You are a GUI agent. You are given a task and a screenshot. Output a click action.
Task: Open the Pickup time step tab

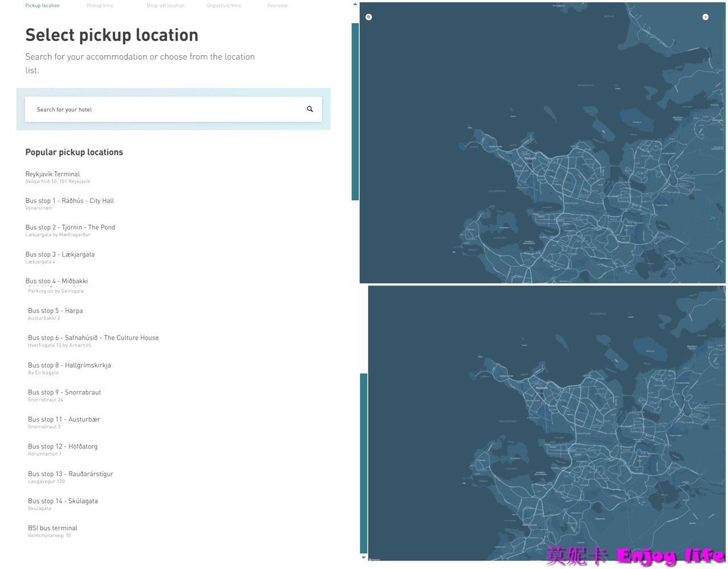(100, 6)
